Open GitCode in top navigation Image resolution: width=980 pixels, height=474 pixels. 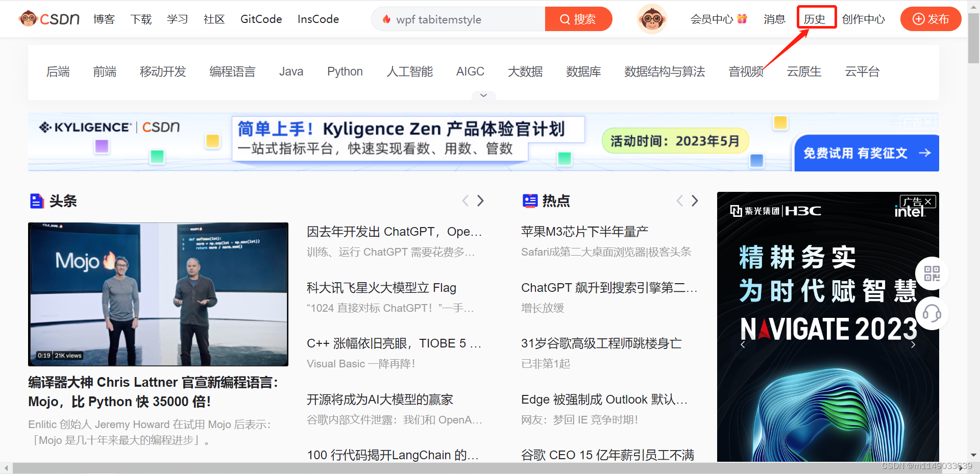point(261,19)
